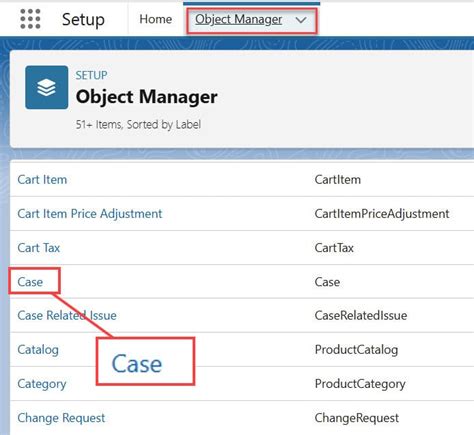Click the ChangeRequest API name cell

pos(357,418)
